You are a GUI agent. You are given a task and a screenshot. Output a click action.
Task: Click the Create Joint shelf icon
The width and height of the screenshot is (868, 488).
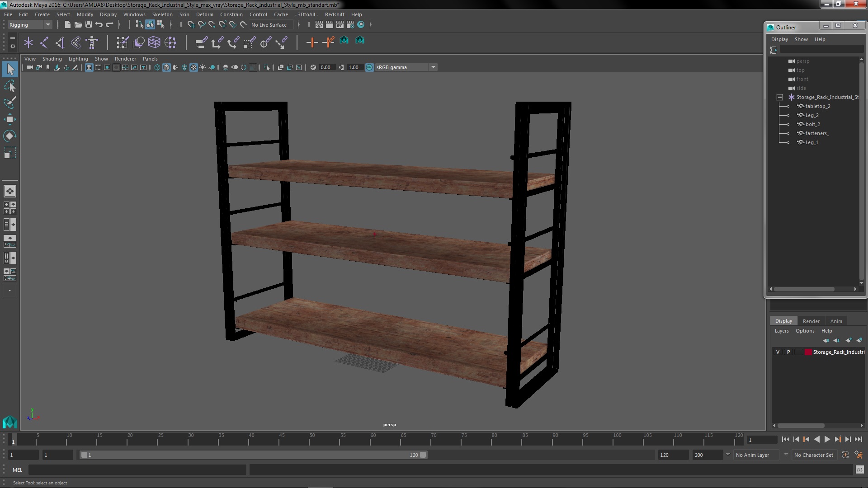point(44,42)
